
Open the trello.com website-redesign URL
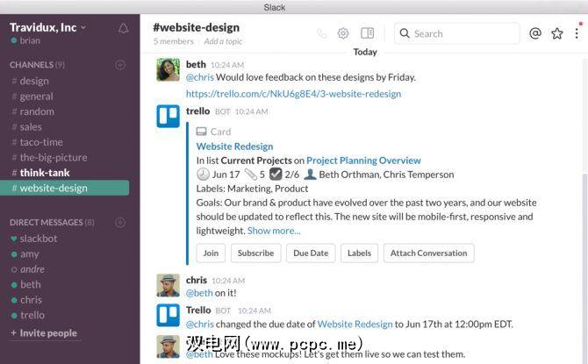point(294,94)
